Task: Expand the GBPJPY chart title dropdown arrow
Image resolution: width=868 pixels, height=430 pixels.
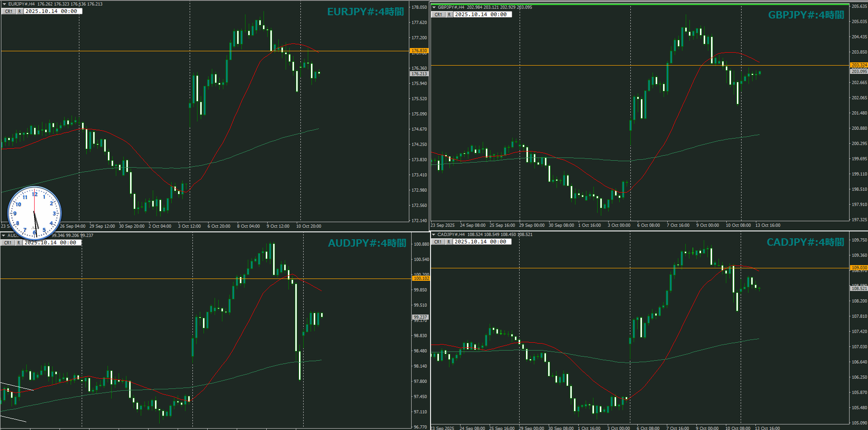Action: [x=434, y=7]
